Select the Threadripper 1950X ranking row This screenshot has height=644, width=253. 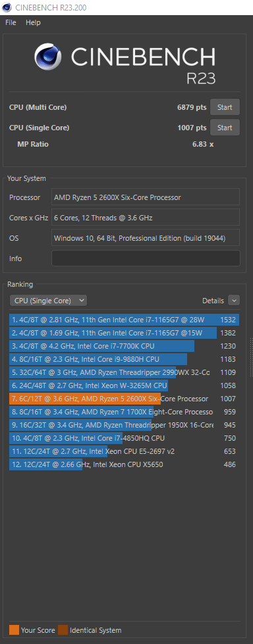point(125,425)
